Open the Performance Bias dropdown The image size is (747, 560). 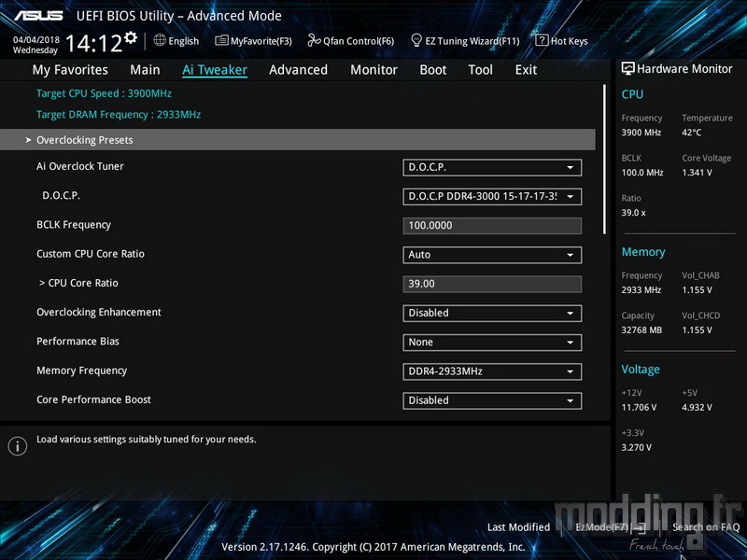tap(492, 343)
